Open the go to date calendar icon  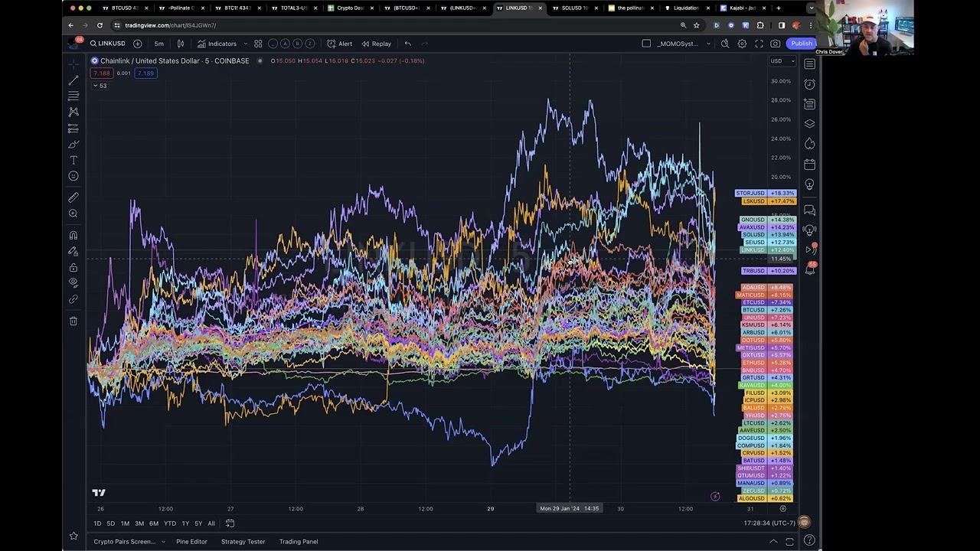coord(230,523)
